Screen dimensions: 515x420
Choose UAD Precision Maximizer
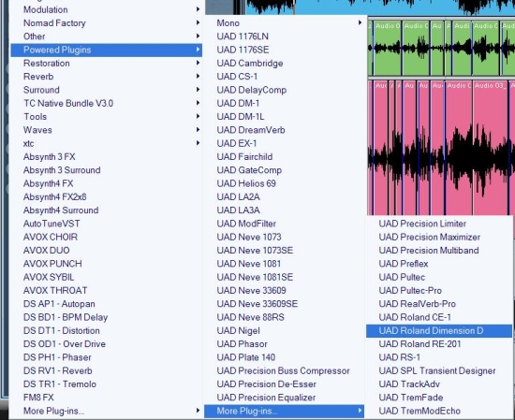[x=439, y=238]
